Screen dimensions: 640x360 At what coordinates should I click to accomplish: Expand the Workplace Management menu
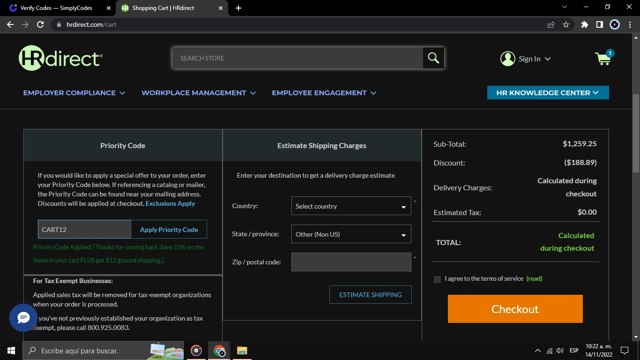point(198,93)
